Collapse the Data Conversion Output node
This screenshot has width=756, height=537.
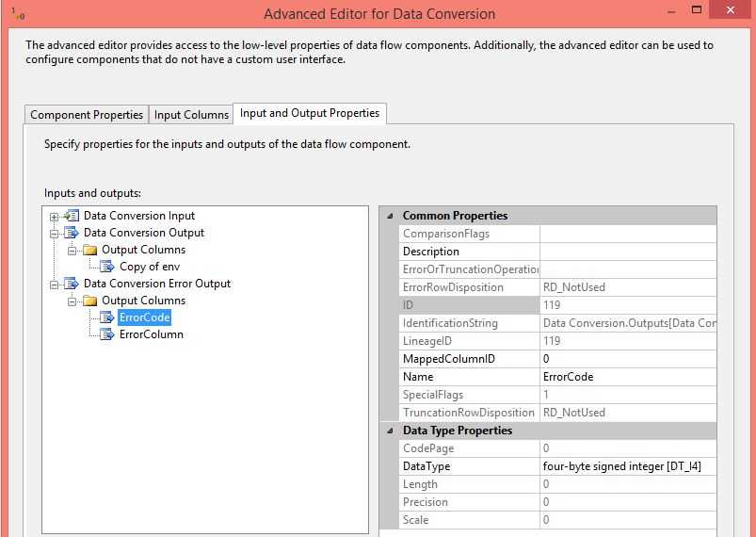coord(55,234)
